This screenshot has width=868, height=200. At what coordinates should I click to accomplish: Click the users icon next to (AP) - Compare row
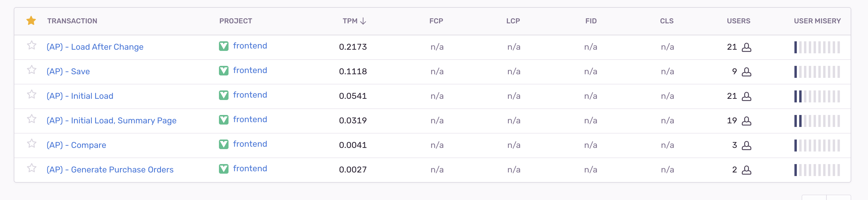(747, 146)
